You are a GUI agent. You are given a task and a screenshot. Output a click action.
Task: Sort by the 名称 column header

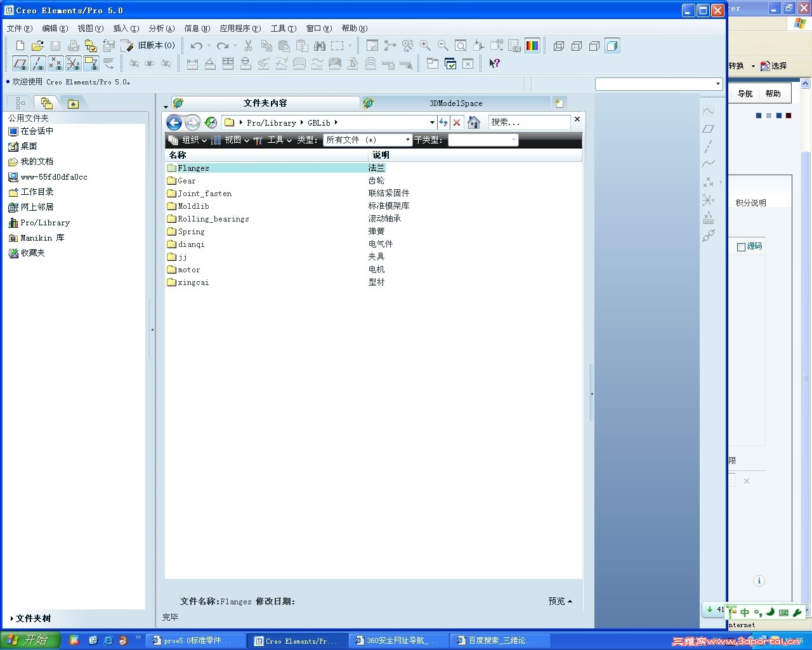click(x=266, y=155)
